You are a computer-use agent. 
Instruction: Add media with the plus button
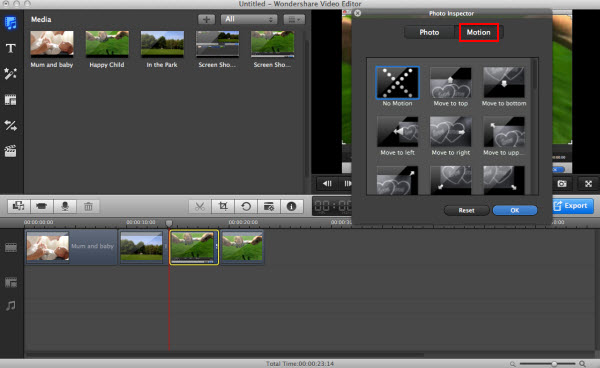(x=206, y=19)
